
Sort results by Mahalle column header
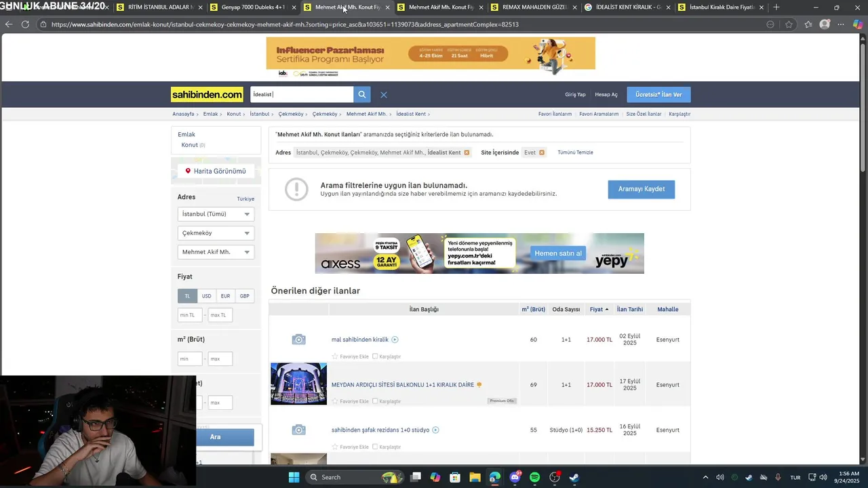tap(668, 310)
